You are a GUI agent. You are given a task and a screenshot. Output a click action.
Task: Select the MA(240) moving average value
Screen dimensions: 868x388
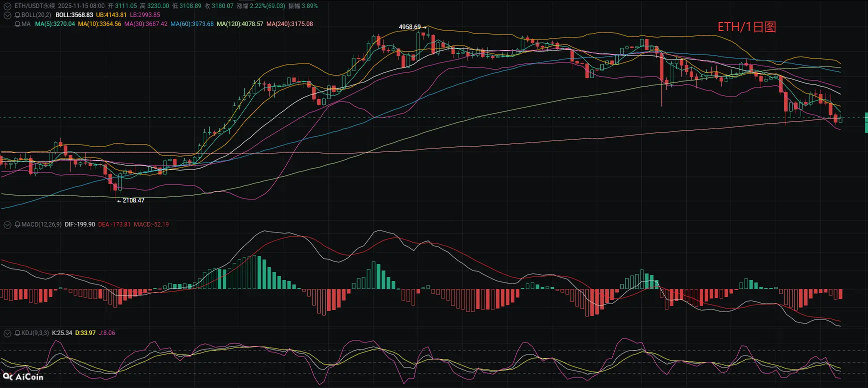coord(290,24)
